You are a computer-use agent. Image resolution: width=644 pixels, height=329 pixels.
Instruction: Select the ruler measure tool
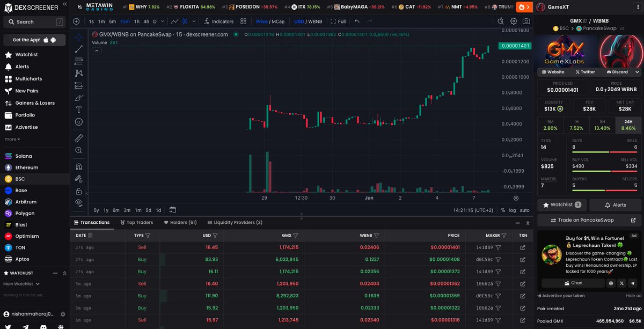(x=79, y=138)
